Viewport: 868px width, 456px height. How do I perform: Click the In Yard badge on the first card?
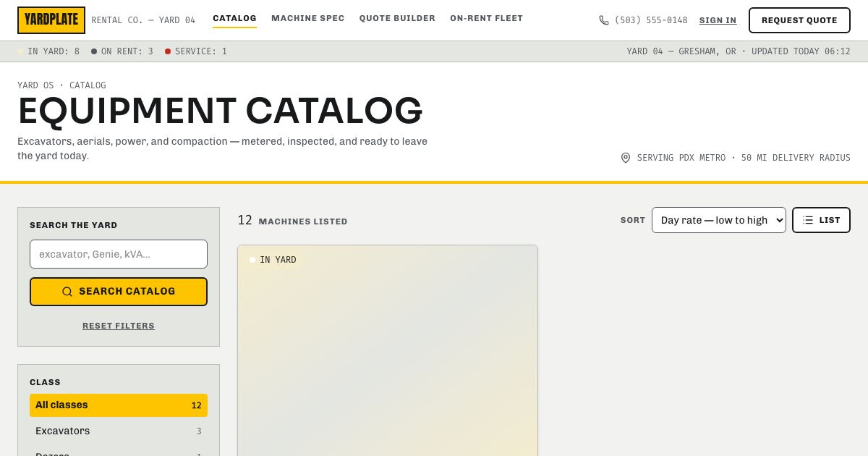273,260
